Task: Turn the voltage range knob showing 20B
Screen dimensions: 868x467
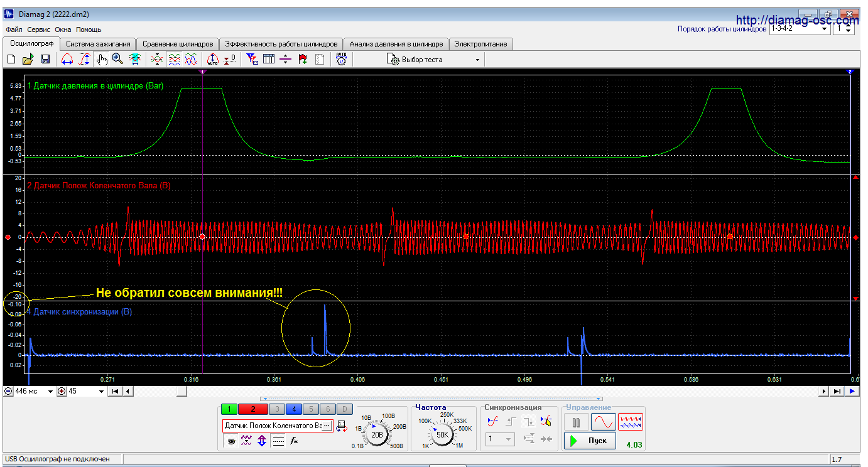Action: pyautogui.click(x=377, y=434)
